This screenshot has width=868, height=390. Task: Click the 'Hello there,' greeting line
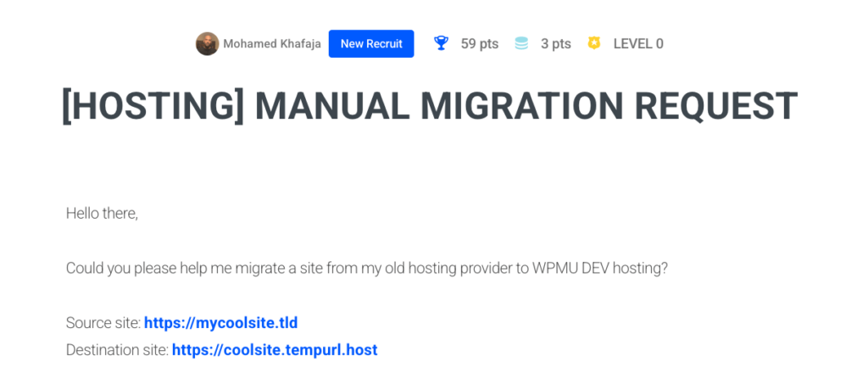pyautogui.click(x=102, y=214)
